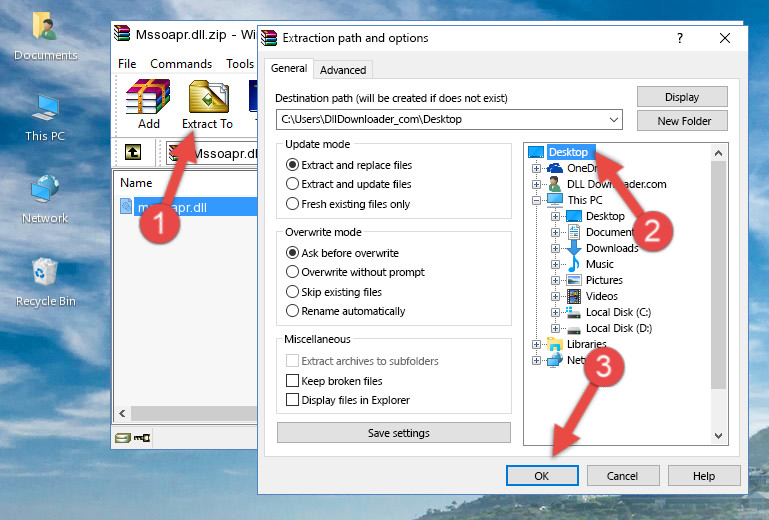Open the File menu in WinRAR

point(127,64)
